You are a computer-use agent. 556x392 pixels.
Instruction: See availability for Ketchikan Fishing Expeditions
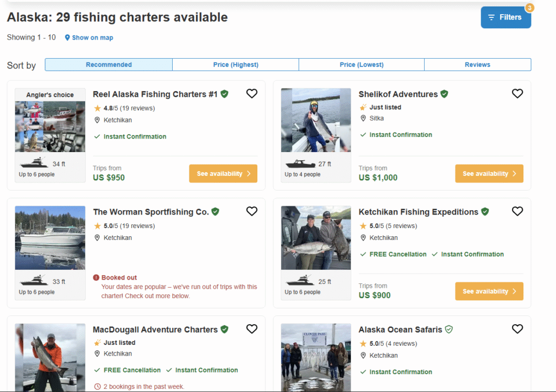(x=489, y=292)
